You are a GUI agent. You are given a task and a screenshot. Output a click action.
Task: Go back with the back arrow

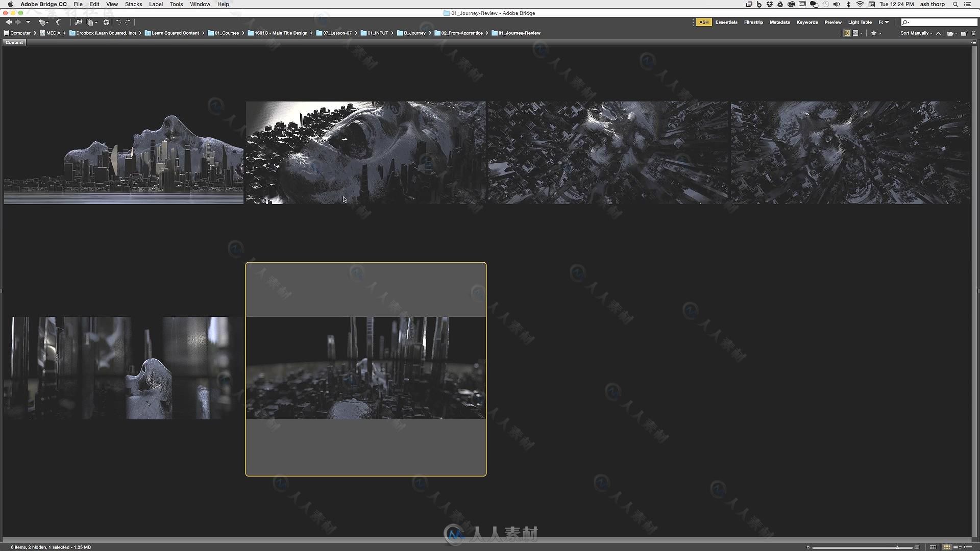(8, 22)
